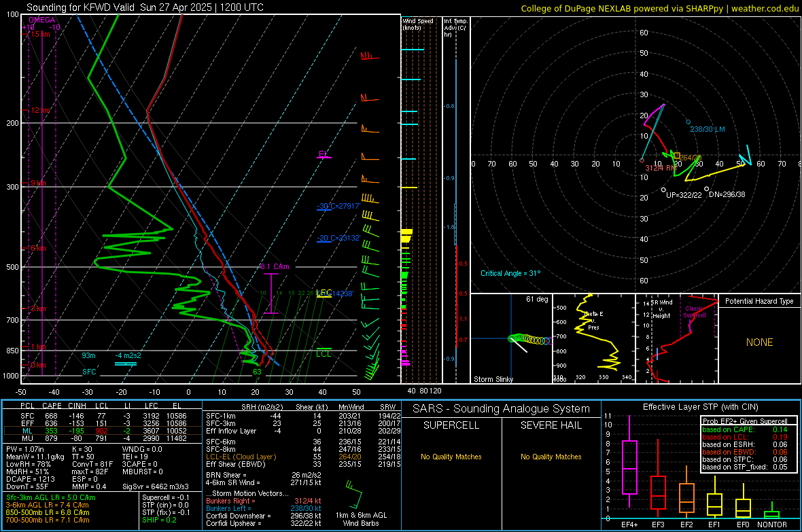This screenshot has width=802, height=532.
Task: Click the EFF parcel CAPE value 636
Action: (51, 423)
